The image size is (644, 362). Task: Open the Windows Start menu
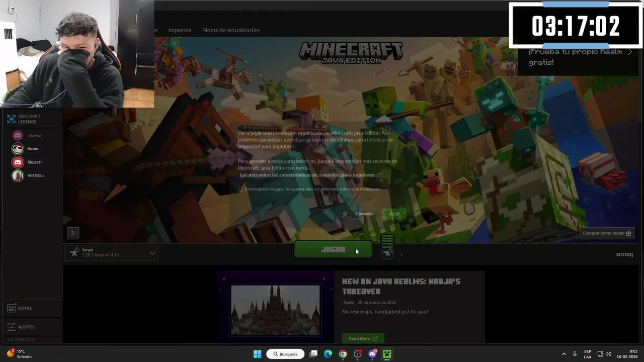(x=257, y=354)
